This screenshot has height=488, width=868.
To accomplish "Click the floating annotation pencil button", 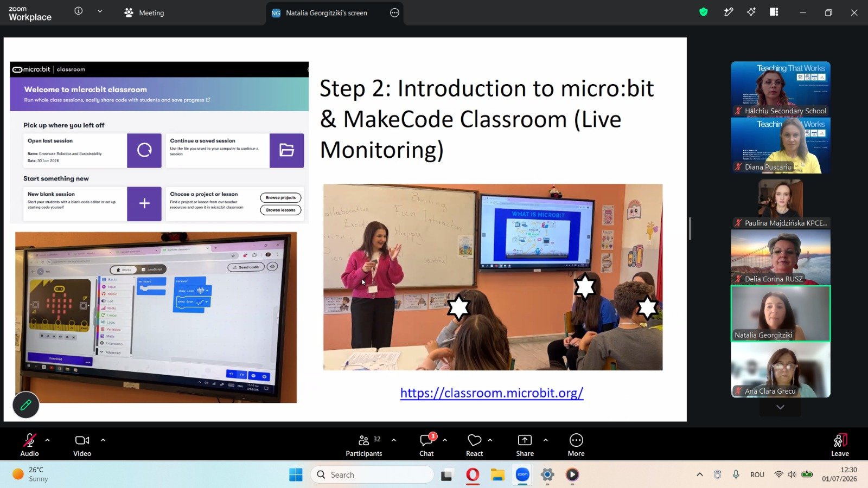I will click(x=26, y=404).
